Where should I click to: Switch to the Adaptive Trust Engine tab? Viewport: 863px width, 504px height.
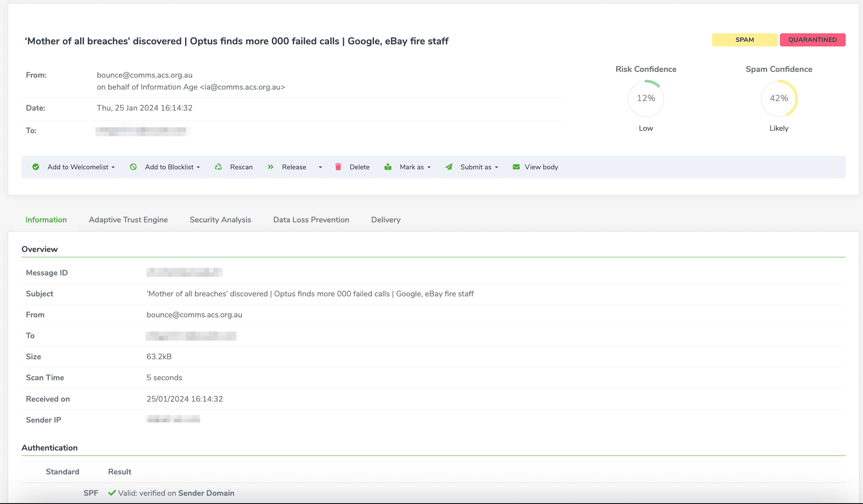(x=128, y=220)
